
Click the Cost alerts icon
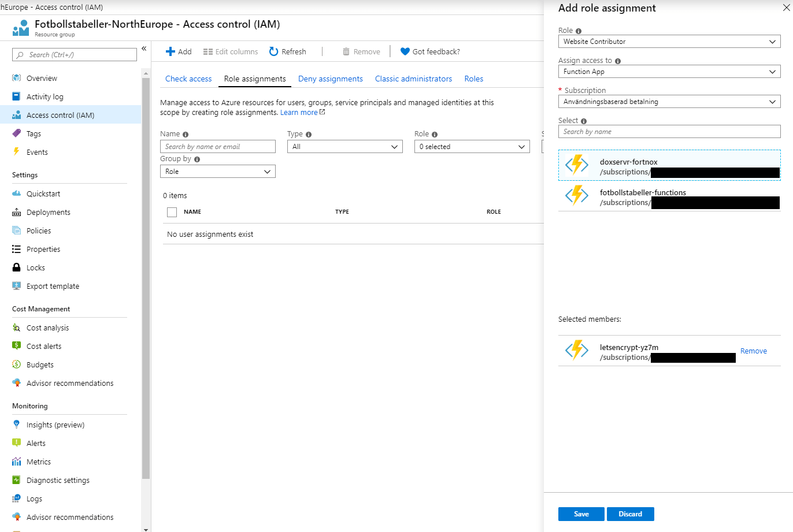click(x=17, y=346)
